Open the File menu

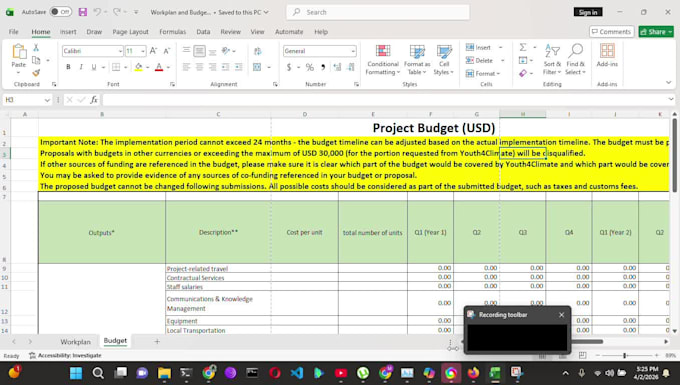[14, 32]
